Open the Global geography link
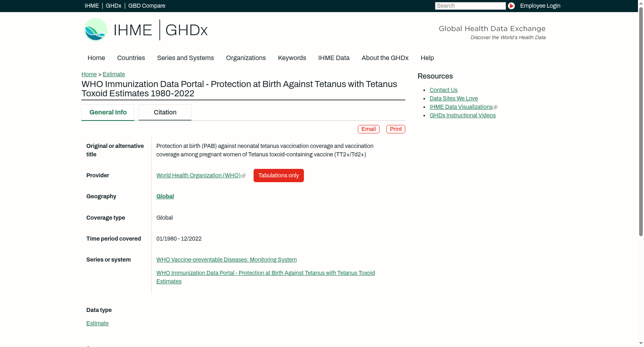Image resolution: width=644 pixels, height=347 pixels. click(x=165, y=196)
